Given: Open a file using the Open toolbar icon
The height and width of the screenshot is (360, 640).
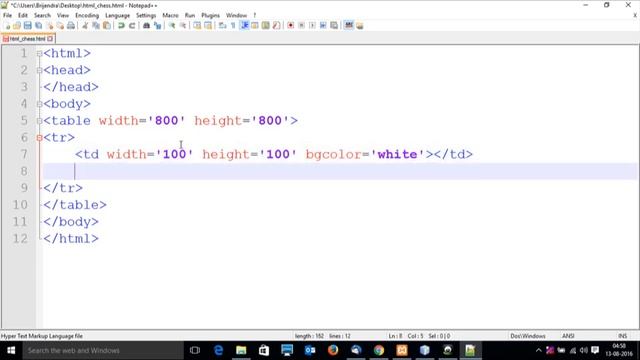Looking at the screenshot, I should click(17, 25).
